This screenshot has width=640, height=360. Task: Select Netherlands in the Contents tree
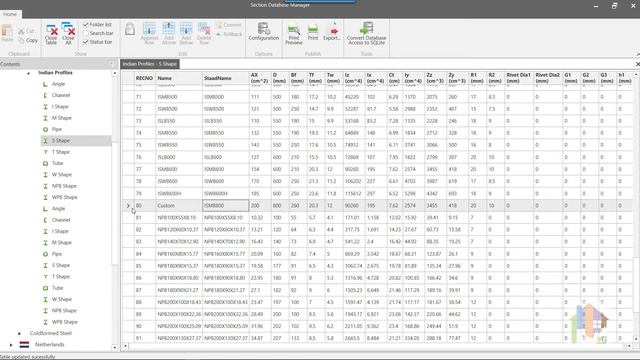click(x=49, y=345)
